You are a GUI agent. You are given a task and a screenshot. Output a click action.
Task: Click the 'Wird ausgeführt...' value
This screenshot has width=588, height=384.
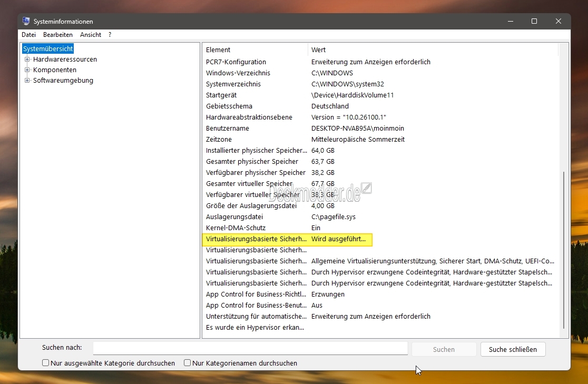pyautogui.click(x=338, y=239)
